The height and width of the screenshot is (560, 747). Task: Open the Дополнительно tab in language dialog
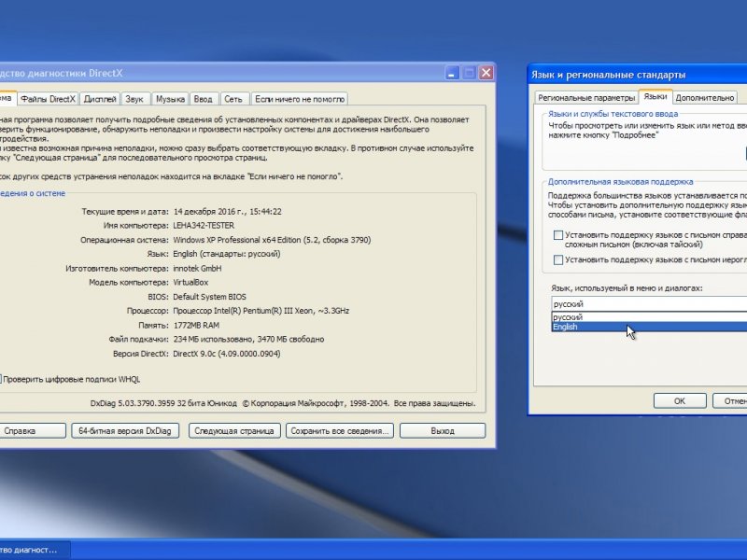[705, 98]
